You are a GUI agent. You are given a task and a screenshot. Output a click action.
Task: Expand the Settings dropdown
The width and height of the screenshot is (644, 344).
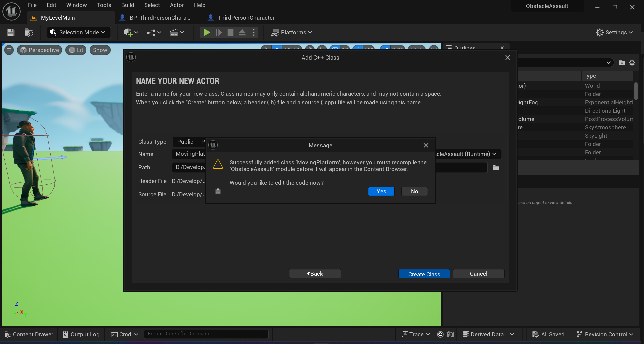(x=614, y=32)
